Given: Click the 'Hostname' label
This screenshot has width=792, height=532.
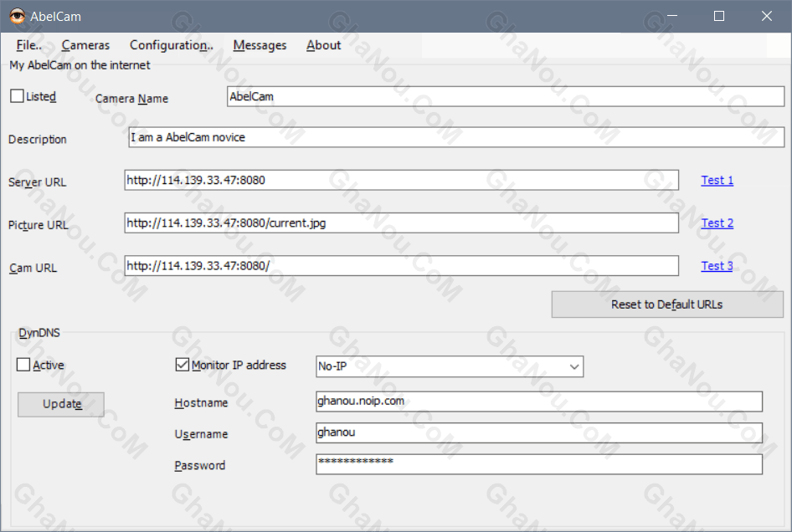Looking at the screenshot, I should (201, 403).
